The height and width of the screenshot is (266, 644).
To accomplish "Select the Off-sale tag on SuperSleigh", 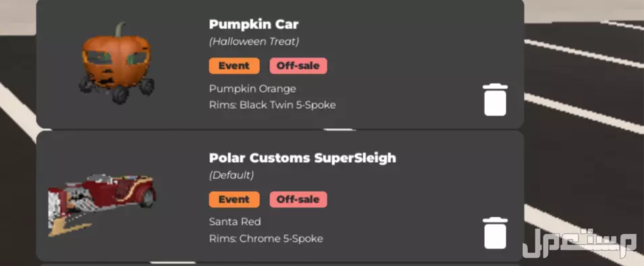I will click(298, 200).
